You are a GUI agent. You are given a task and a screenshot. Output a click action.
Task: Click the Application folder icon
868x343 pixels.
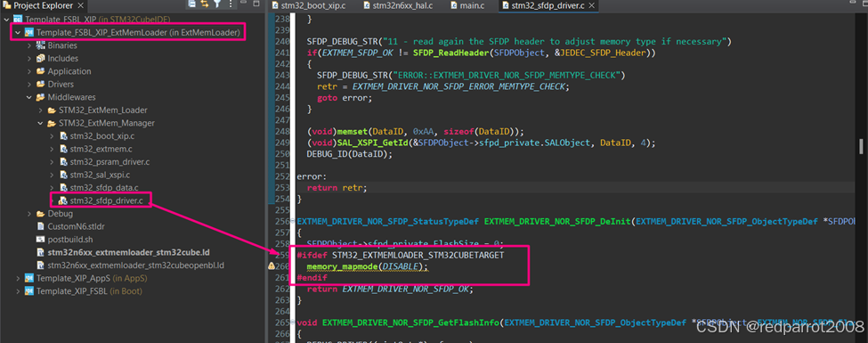tap(40, 71)
